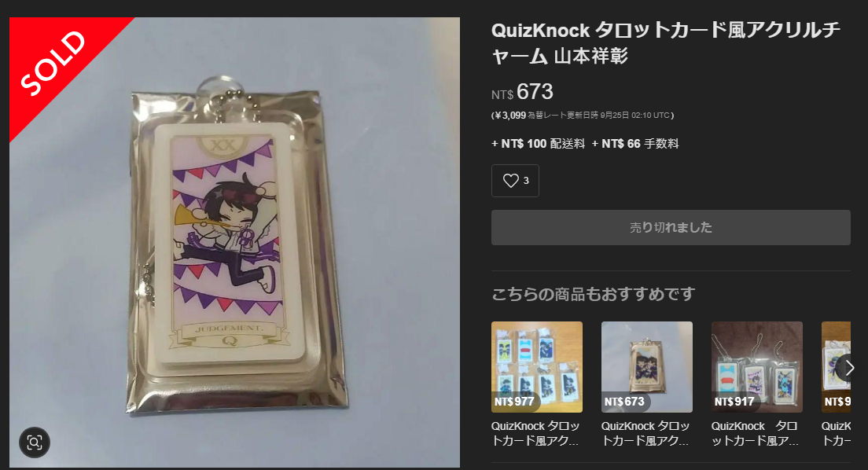The image size is (868, 470).
Task: Open the second NT$673 recommended item thumbnail
Action: (x=646, y=367)
